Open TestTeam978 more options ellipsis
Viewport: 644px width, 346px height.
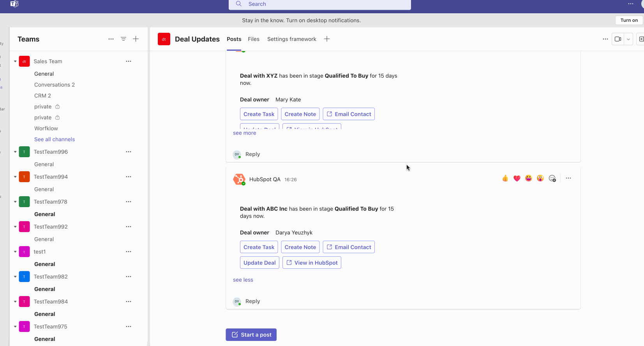click(129, 202)
